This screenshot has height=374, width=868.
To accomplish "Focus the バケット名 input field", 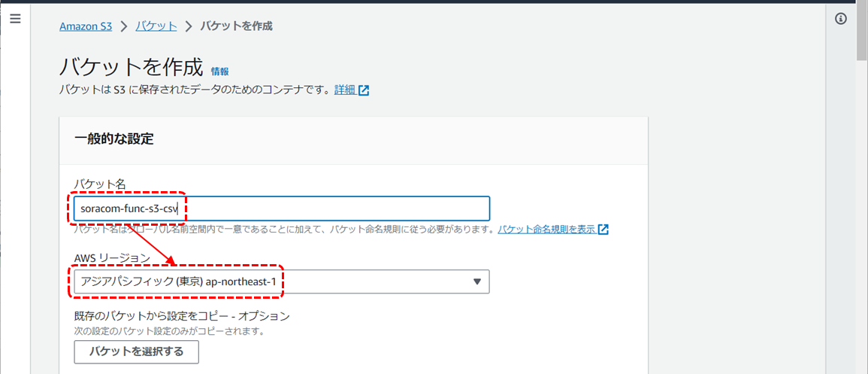I will point(282,209).
